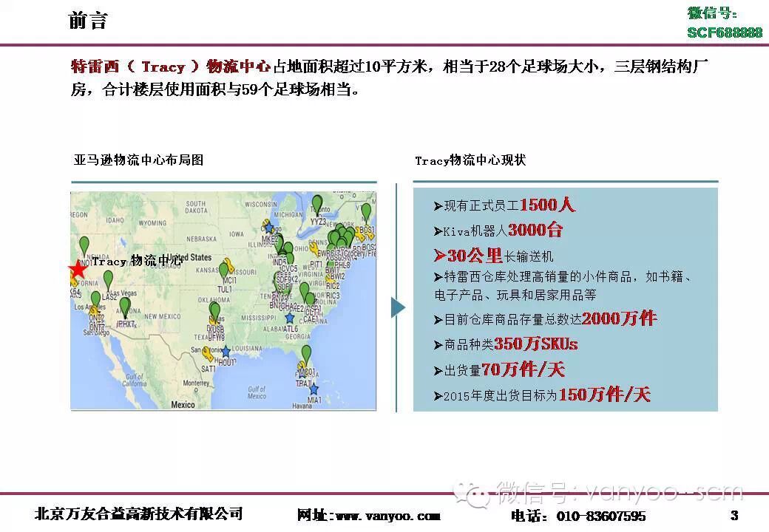Image resolution: width=769 pixels, height=532 pixels.
Task: Click the MISSISSIPPI map label
Action: coord(259,318)
